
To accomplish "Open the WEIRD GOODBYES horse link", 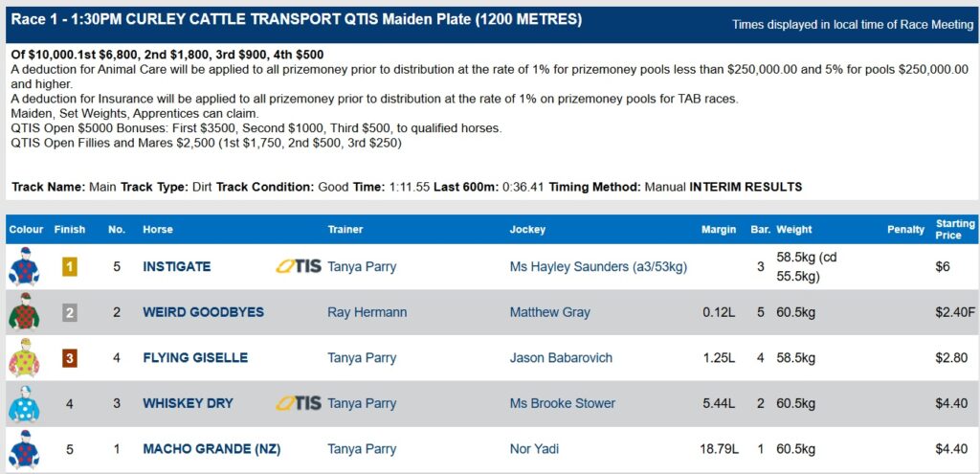I will [204, 312].
